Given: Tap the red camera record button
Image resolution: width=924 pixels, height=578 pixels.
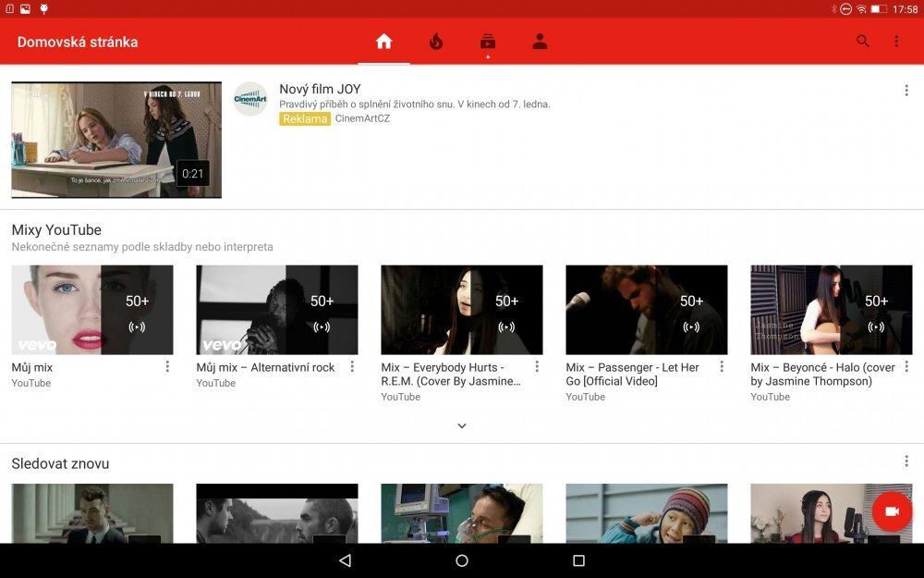Looking at the screenshot, I should (x=892, y=511).
